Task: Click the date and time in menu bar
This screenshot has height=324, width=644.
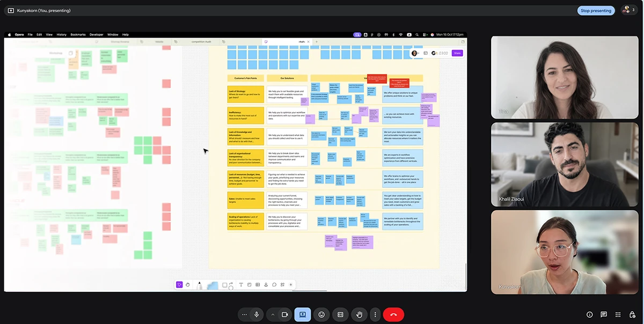Action: tap(450, 34)
